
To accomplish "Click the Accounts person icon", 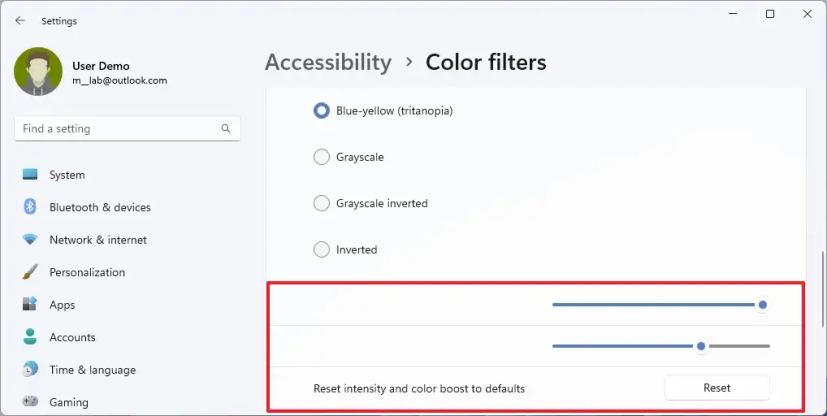I will click(30, 337).
